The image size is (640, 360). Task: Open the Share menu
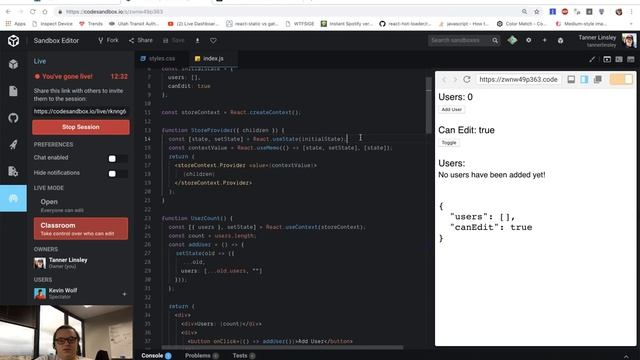point(141,40)
